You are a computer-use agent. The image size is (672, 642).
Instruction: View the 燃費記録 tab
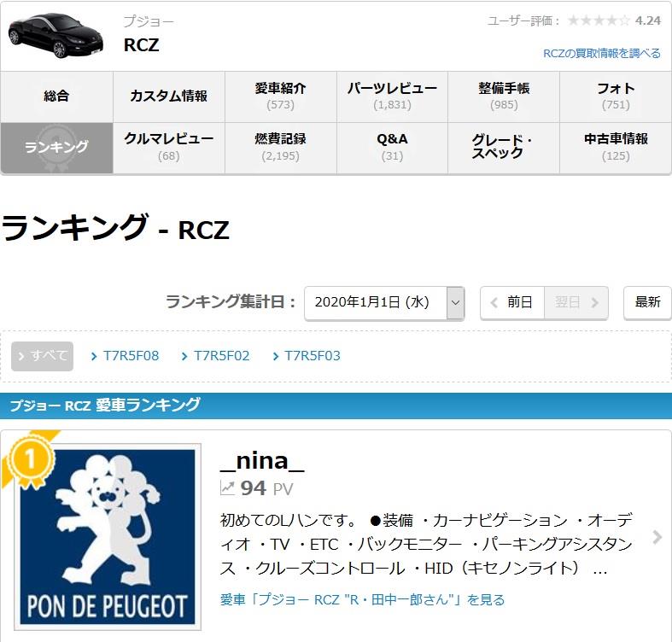pyautogui.click(x=281, y=148)
